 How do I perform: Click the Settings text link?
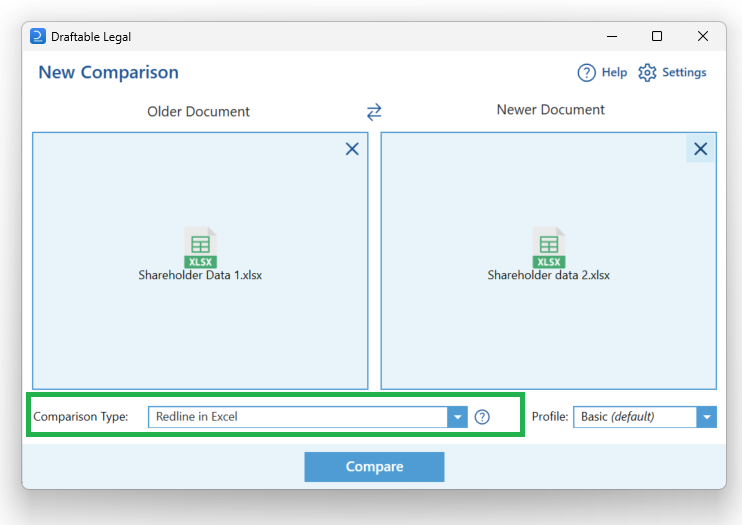coord(684,72)
